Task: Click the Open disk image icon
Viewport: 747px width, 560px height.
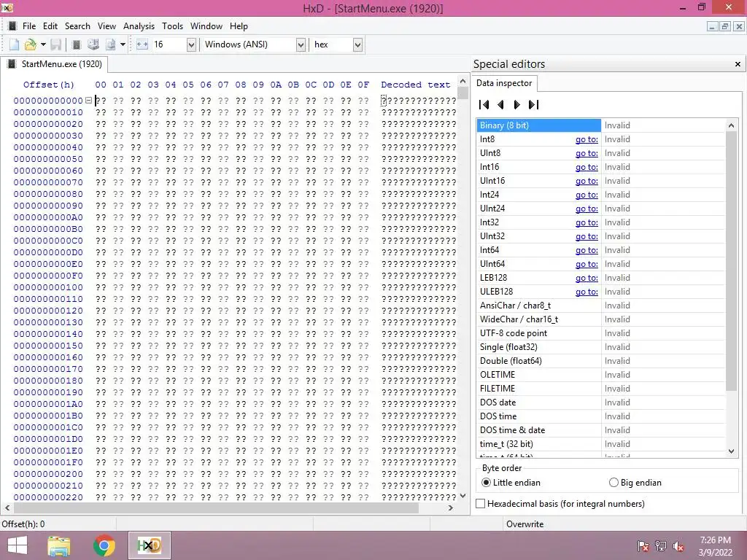Action: click(x=111, y=44)
